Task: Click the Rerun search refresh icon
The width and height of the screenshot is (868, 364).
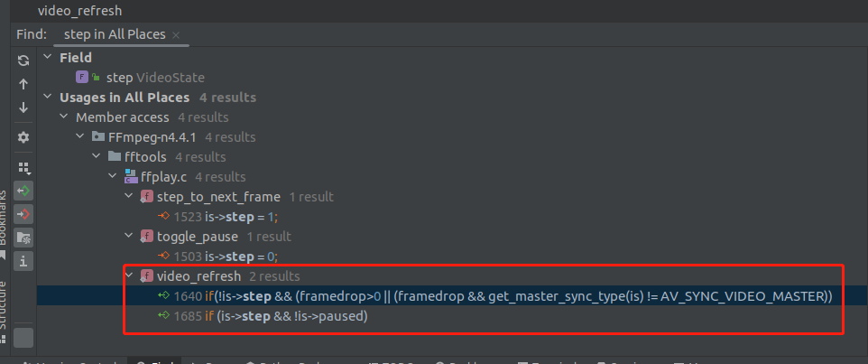Action: click(x=23, y=60)
